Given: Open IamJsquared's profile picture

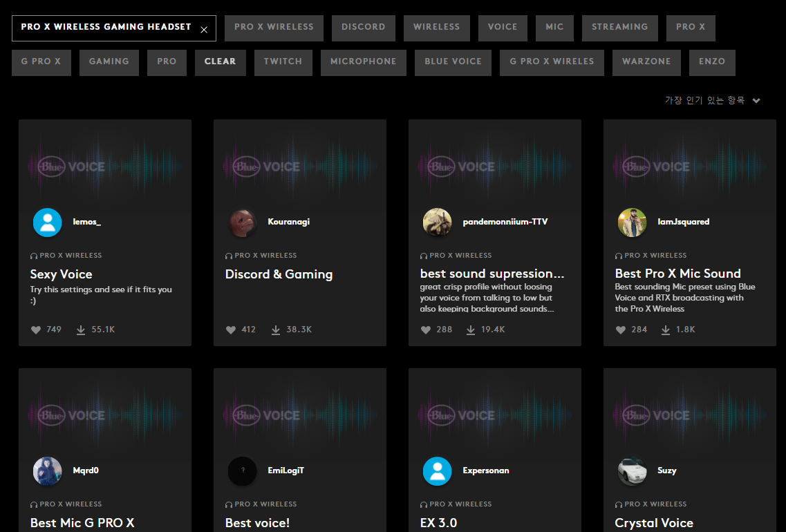Looking at the screenshot, I should click(632, 222).
